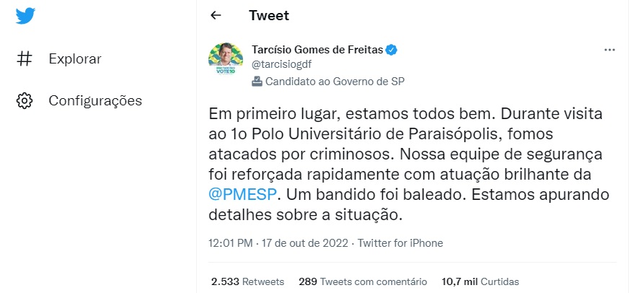Click the Configurações gear icon

(x=25, y=100)
